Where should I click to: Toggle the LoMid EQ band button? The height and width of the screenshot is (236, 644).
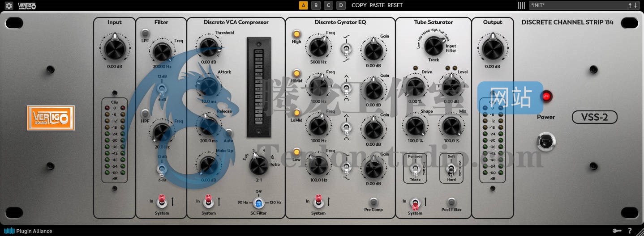click(x=296, y=113)
